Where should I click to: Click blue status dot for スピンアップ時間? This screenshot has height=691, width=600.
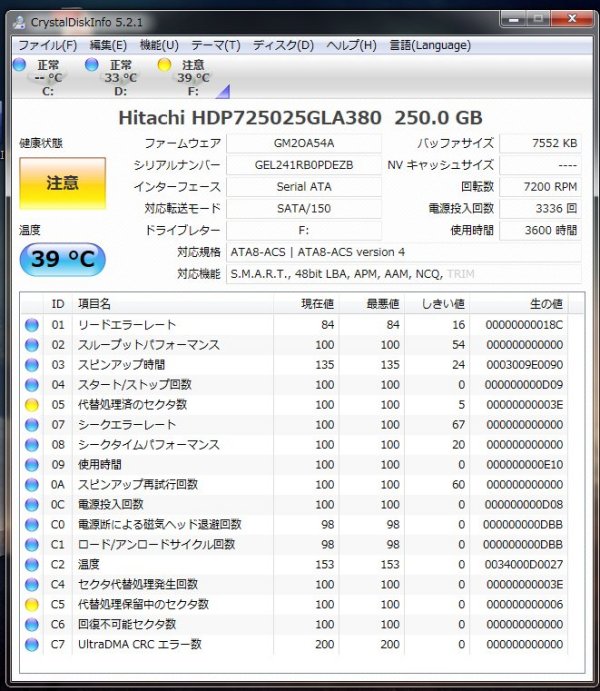(x=32, y=365)
